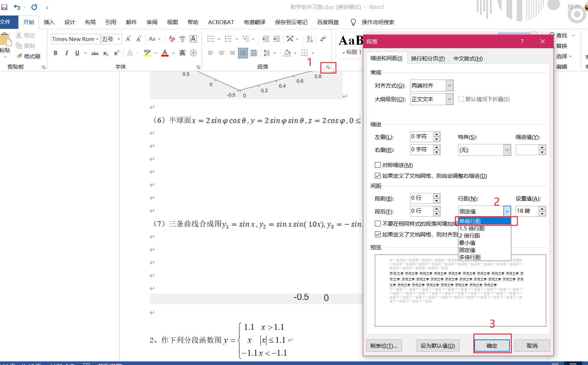The height and width of the screenshot is (365, 588).
Task: Open the Paragraph settings dialog launcher
Action: point(328,67)
